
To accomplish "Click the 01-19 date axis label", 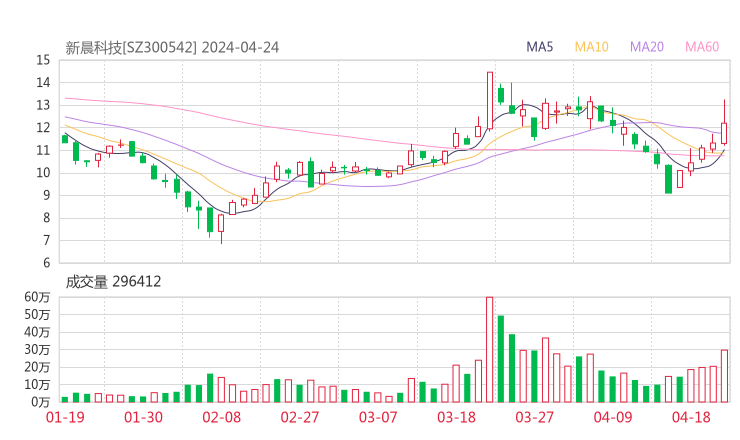I will pyautogui.click(x=65, y=417).
